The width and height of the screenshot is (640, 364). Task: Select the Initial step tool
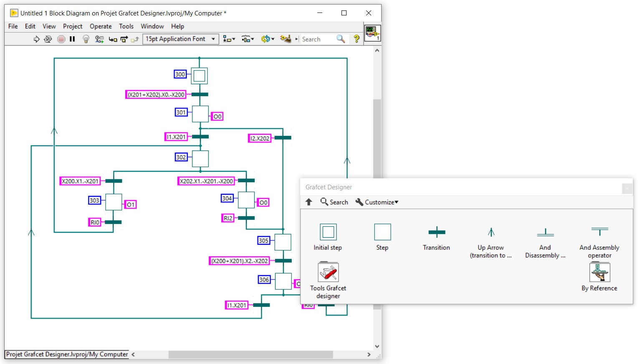[x=328, y=232]
